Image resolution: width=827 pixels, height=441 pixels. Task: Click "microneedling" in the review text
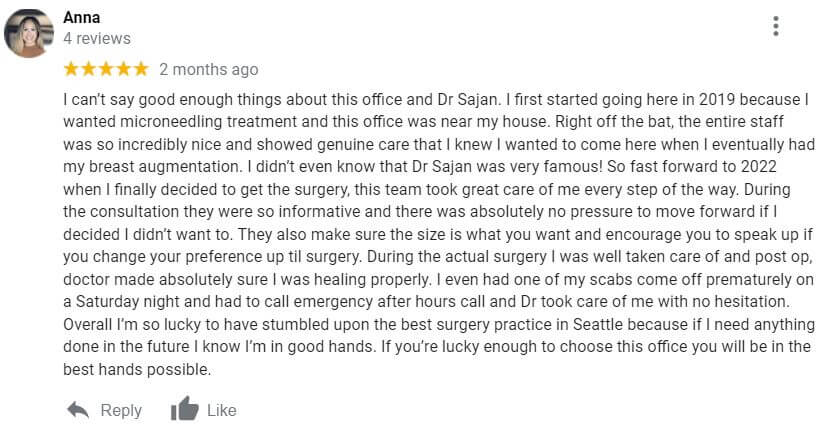166,122
